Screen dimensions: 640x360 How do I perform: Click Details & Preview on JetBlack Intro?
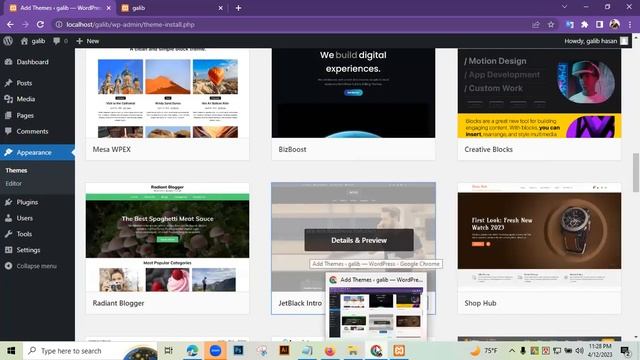pos(359,240)
